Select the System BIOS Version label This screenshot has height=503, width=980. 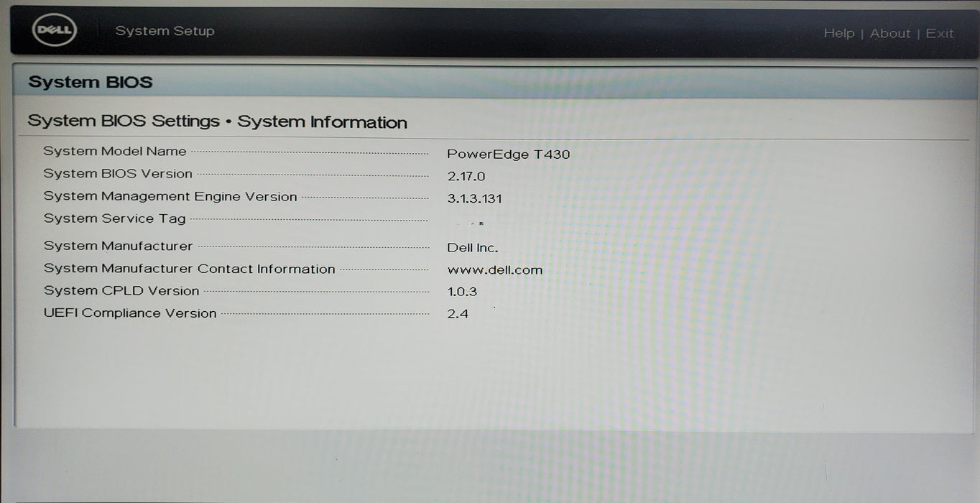point(118,174)
